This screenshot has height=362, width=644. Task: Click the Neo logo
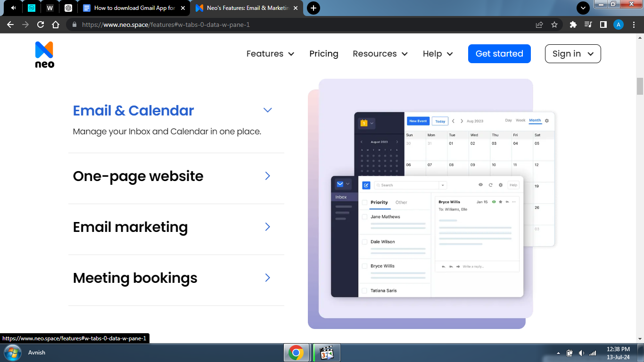[x=44, y=55]
